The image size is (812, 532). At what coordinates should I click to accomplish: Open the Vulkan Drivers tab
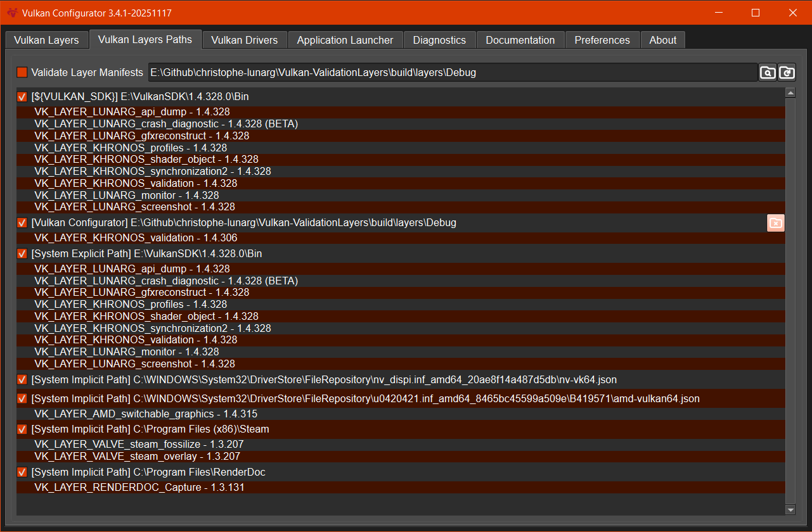point(244,40)
